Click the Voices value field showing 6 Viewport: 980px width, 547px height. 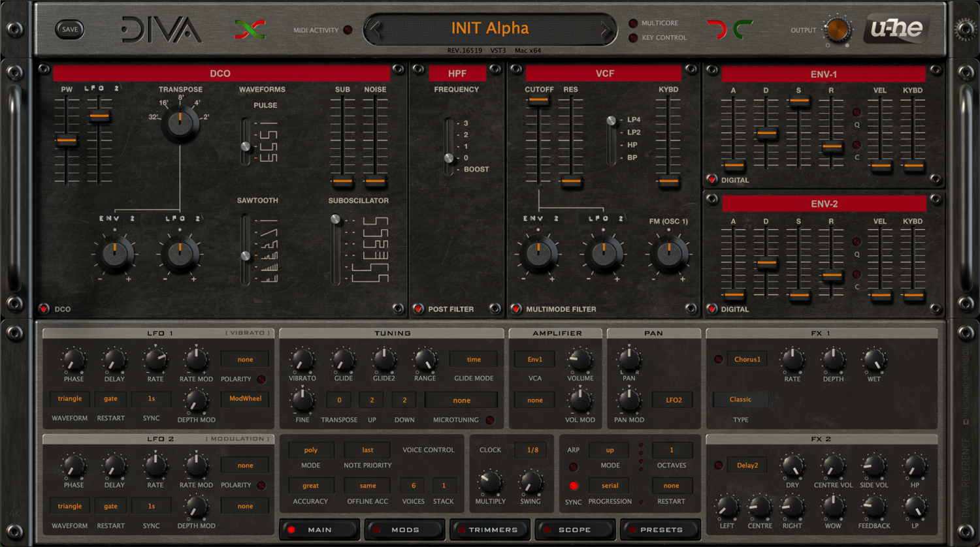coord(414,486)
